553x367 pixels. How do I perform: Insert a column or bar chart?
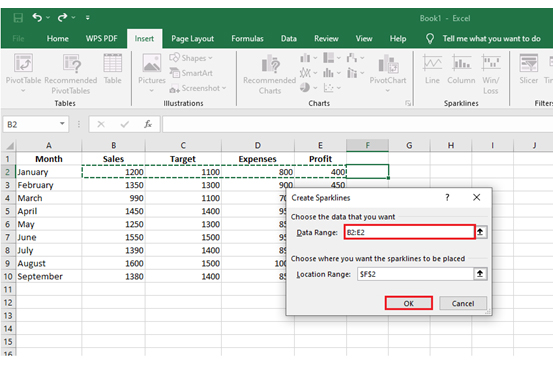308,58
